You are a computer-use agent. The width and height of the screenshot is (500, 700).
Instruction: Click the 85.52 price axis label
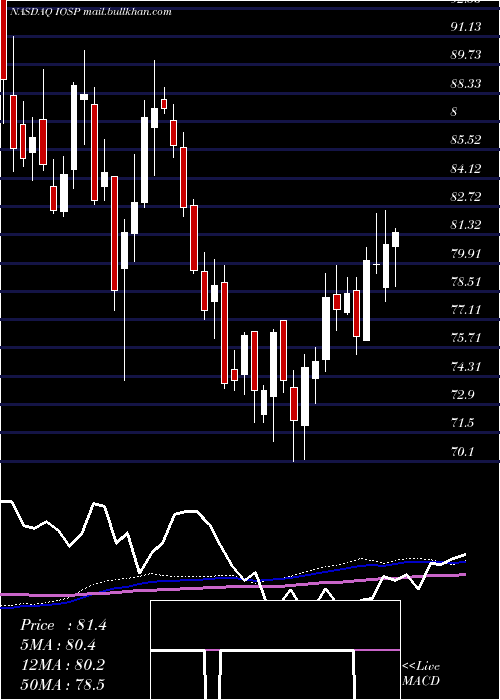coord(466,140)
